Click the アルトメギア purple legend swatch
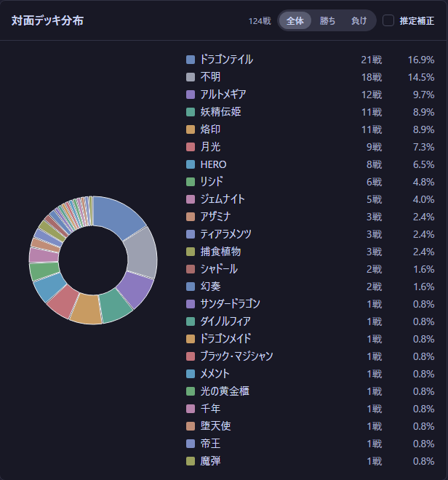 [x=191, y=95]
